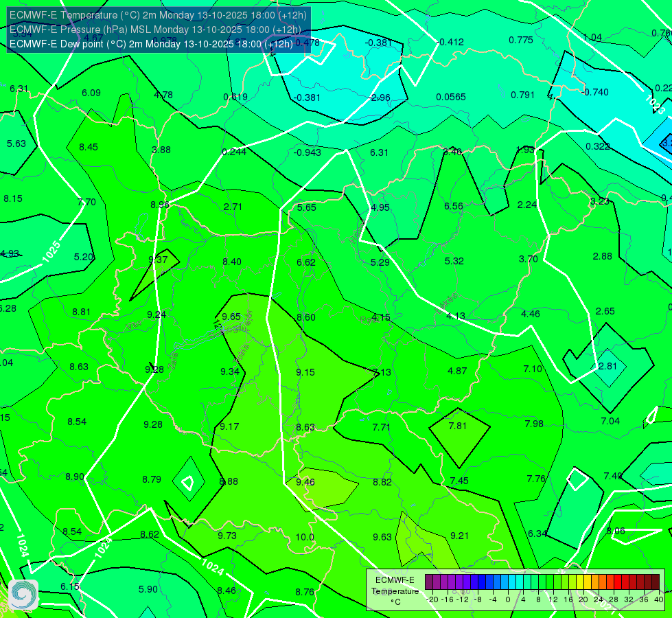Click the 3.70 dew point value
This screenshot has width=672, height=618.
528,259
